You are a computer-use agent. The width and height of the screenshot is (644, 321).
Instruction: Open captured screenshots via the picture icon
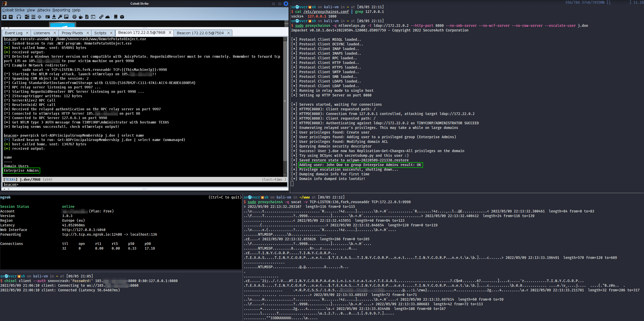point(67,17)
